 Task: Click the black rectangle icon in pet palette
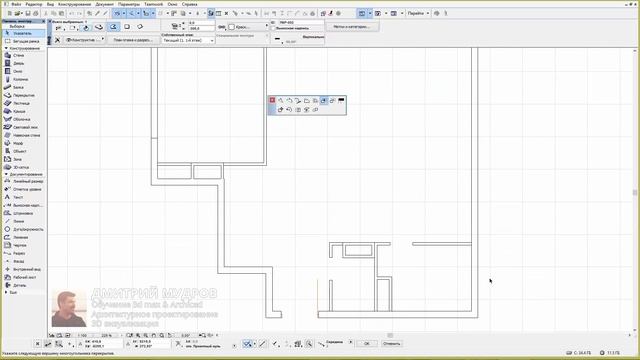coord(341,100)
